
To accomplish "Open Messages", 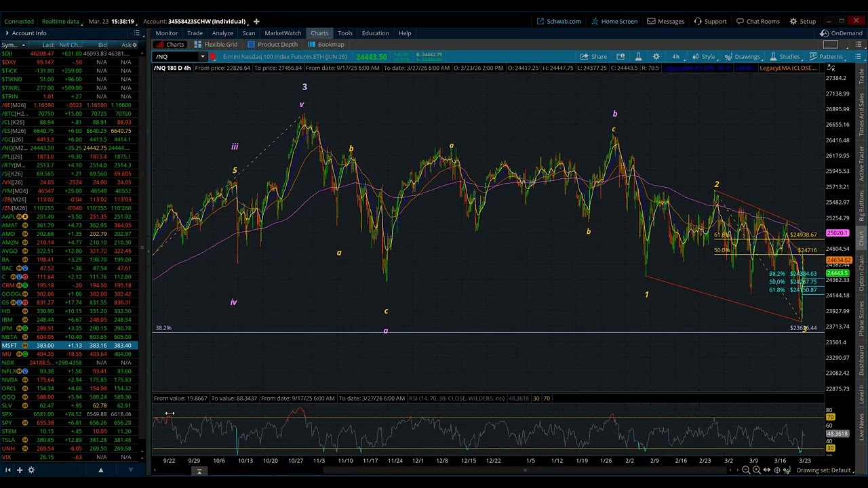I will tap(665, 21).
